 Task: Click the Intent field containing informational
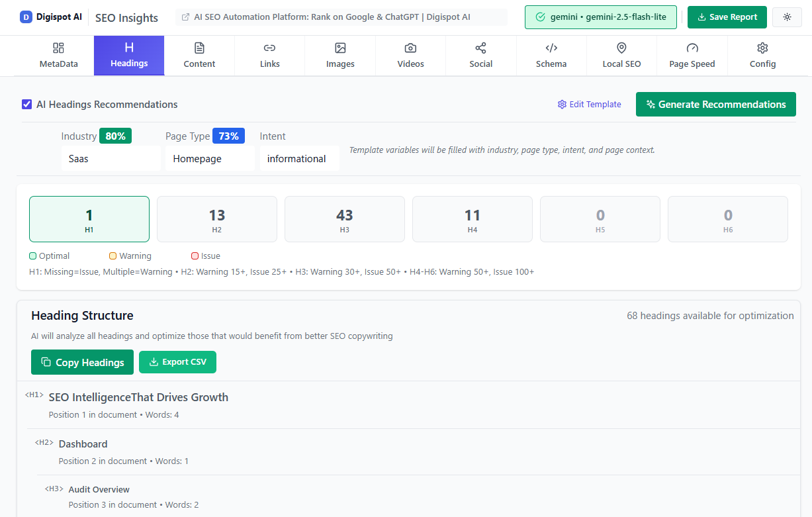point(299,159)
